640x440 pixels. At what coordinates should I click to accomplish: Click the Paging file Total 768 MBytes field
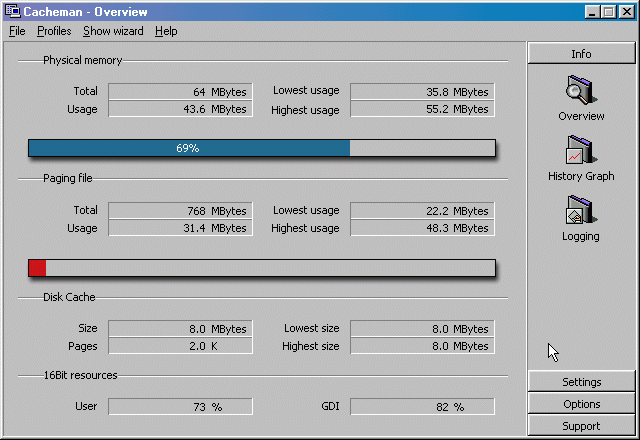(180, 211)
